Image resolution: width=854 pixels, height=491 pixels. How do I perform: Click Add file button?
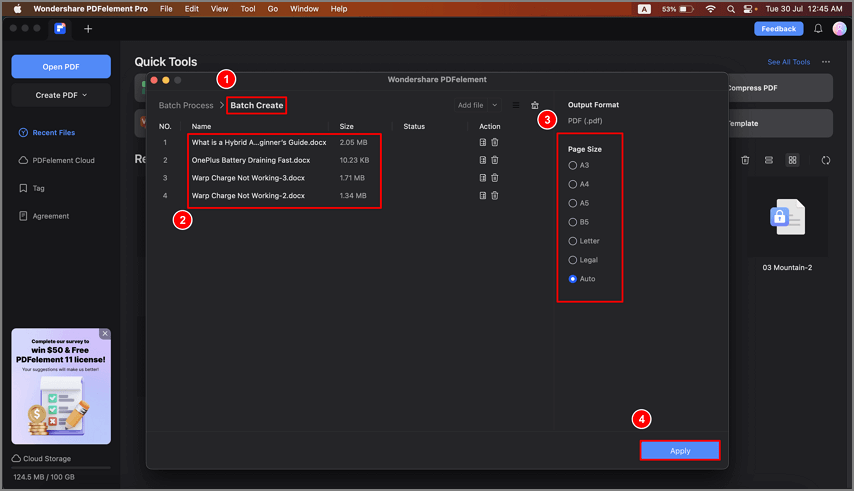[471, 105]
